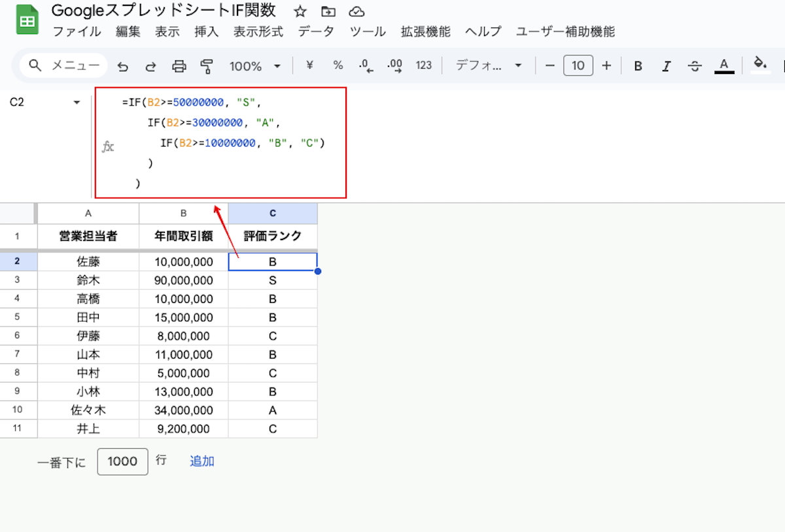Screen dimensions: 785x532
Task: Click the メニュー search box
Action: (64, 65)
